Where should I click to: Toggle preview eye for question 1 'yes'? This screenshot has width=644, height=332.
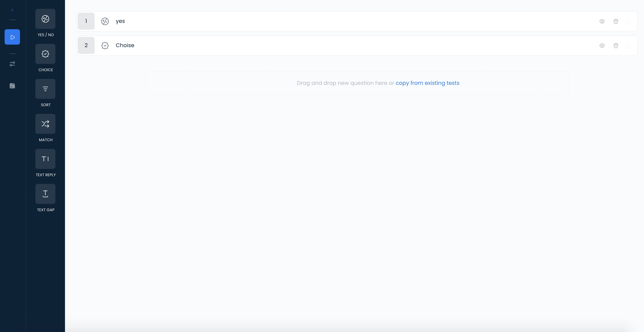coord(602,21)
